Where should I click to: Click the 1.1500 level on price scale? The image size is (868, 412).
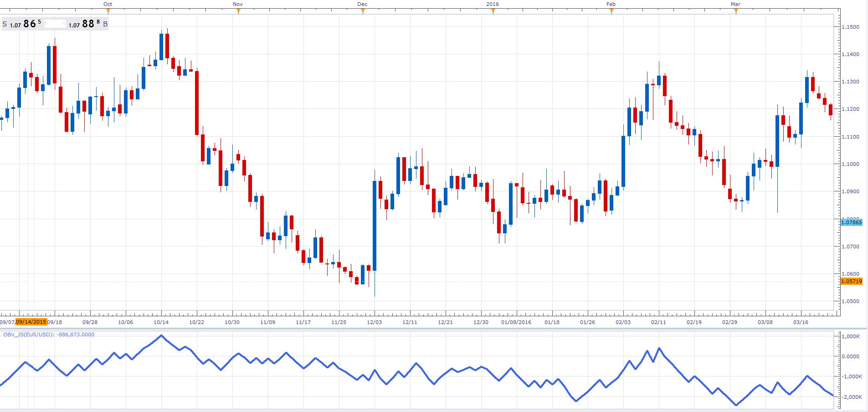(850, 27)
